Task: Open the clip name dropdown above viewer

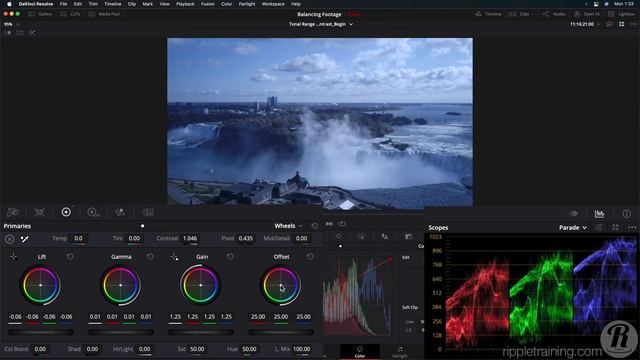Action: point(321,24)
